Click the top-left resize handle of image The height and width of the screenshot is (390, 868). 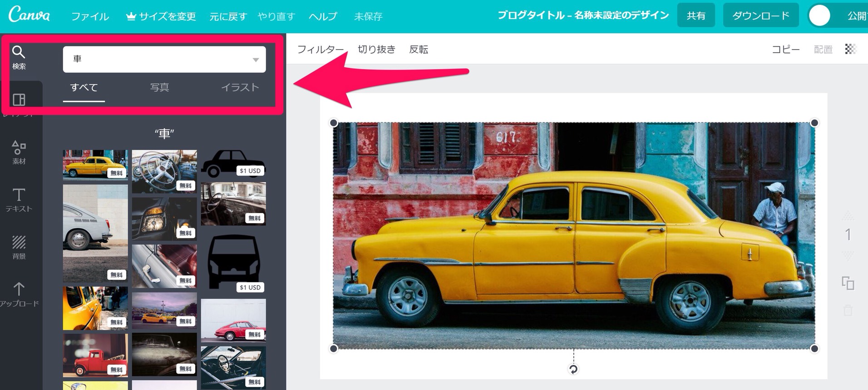pos(334,123)
